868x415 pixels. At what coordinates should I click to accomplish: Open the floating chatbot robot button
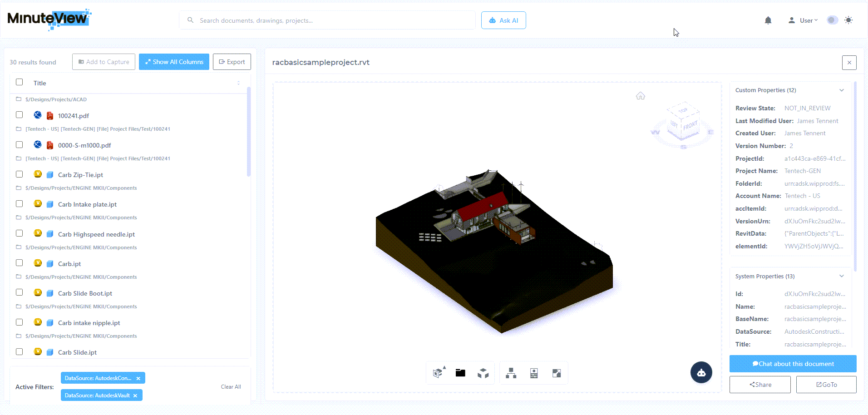click(x=701, y=372)
